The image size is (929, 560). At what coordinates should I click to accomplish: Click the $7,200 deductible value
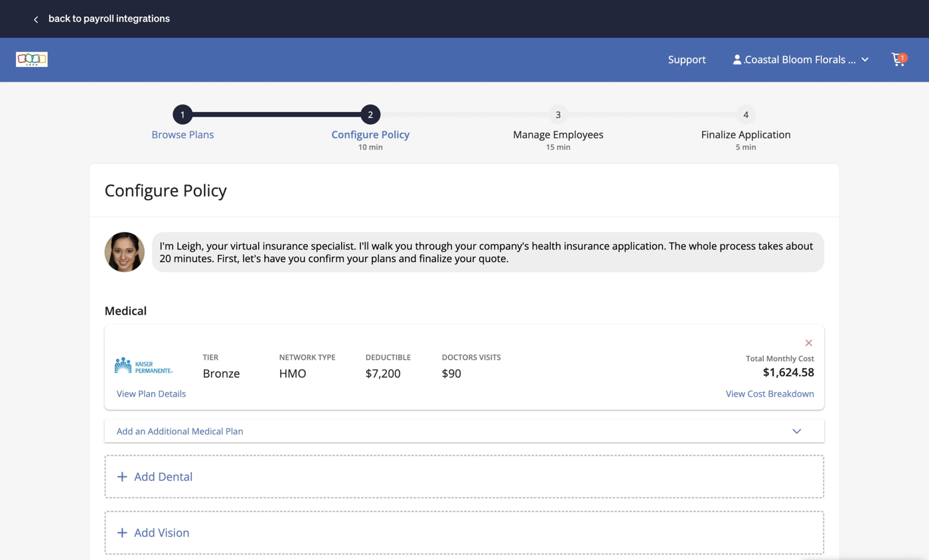pos(383,374)
